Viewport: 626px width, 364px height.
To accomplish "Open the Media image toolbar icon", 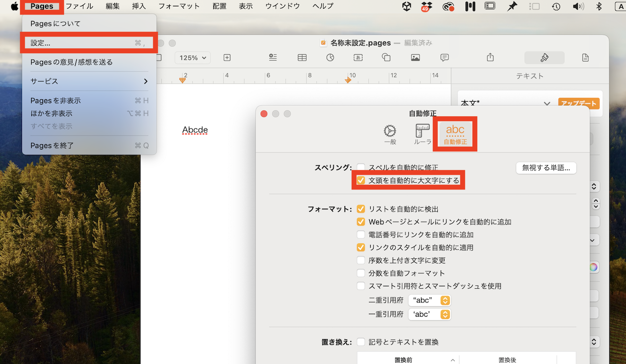I will (415, 58).
